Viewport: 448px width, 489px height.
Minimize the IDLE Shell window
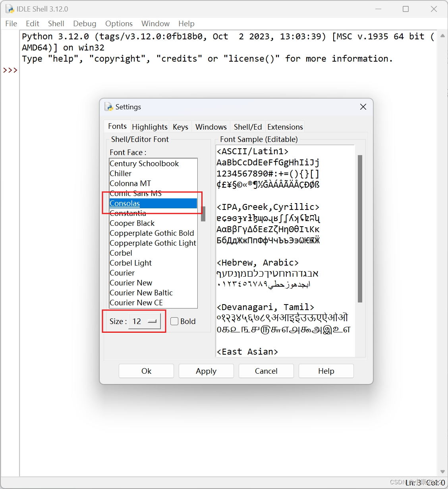378,9
